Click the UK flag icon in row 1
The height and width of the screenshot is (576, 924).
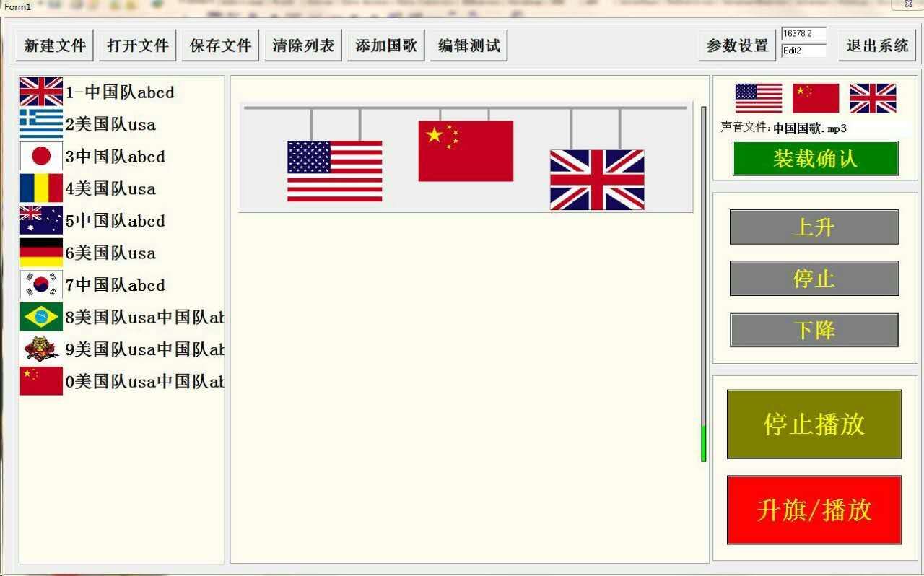[41, 92]
